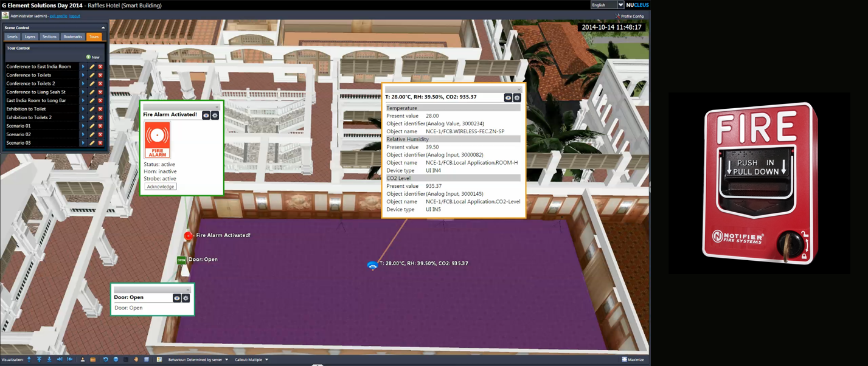Open settings gear on Door: Open callout

pyautogui.click(x=186, y=298)
